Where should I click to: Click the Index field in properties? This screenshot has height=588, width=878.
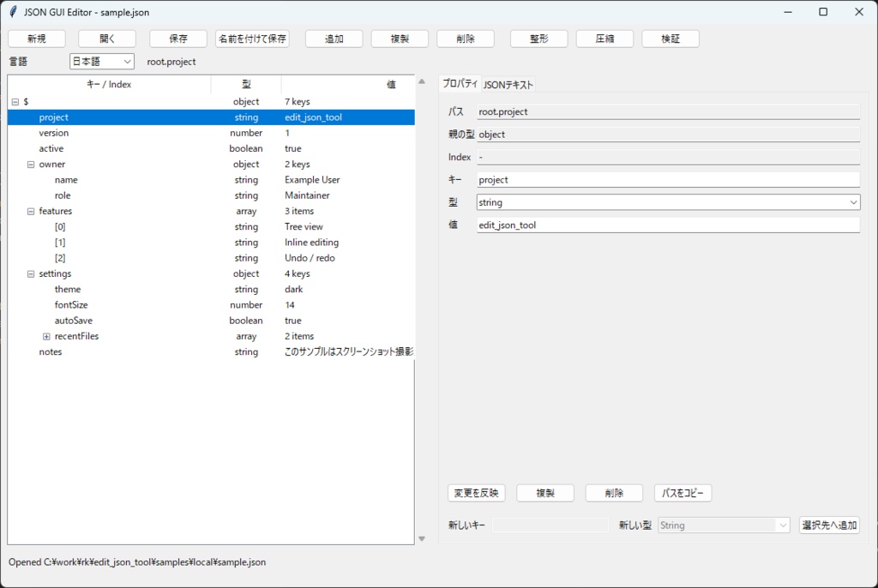point(668,157)
